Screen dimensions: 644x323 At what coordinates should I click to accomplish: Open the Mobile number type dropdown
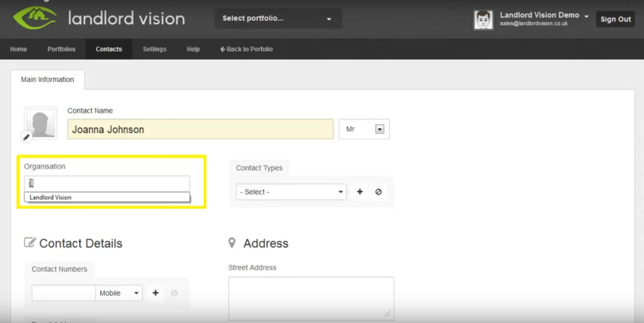(119, 293)
